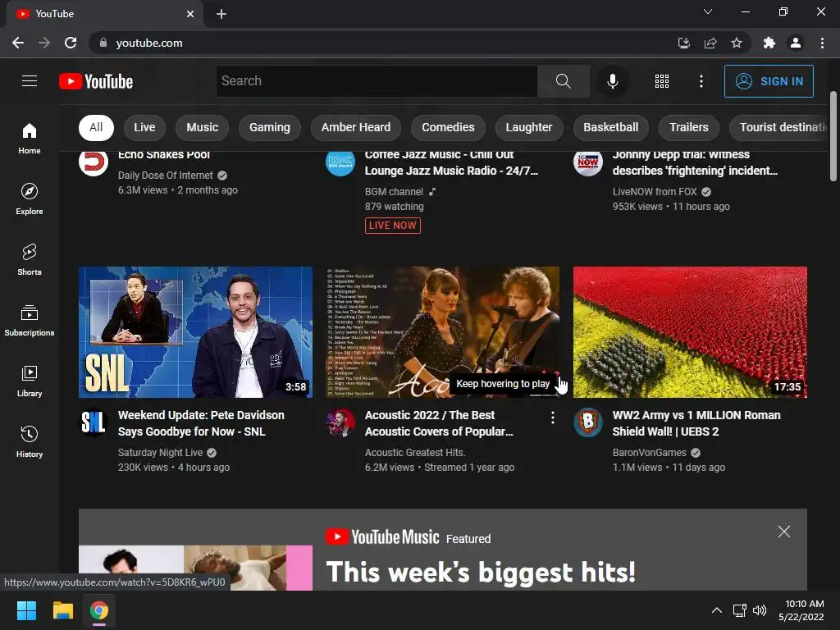Open LiveNOW from FOX channel avatar

tap(587, 162)
